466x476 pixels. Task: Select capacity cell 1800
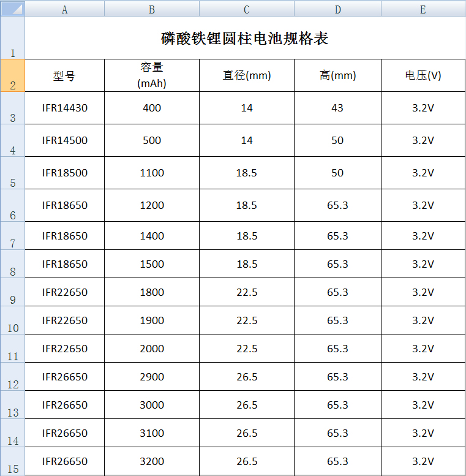pos(152,292)
